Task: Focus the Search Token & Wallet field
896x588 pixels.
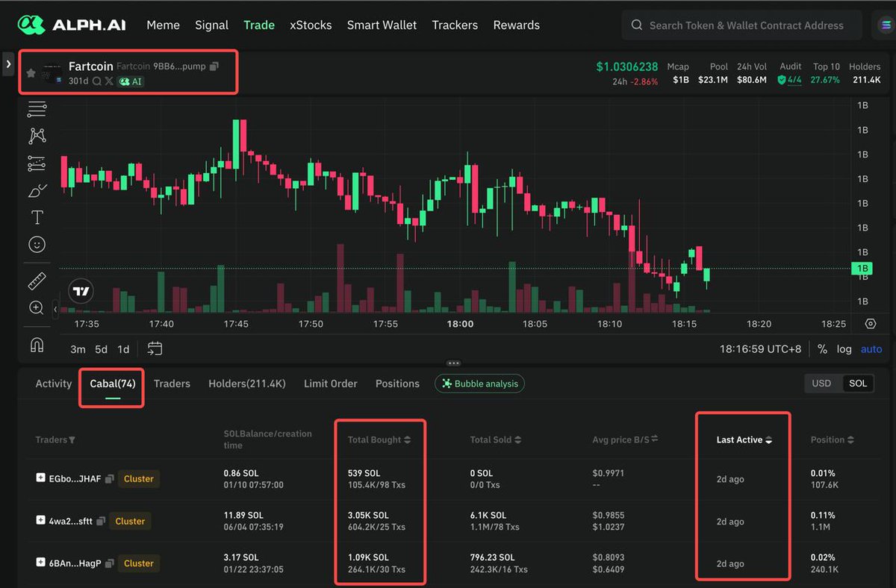Action: 741,25
